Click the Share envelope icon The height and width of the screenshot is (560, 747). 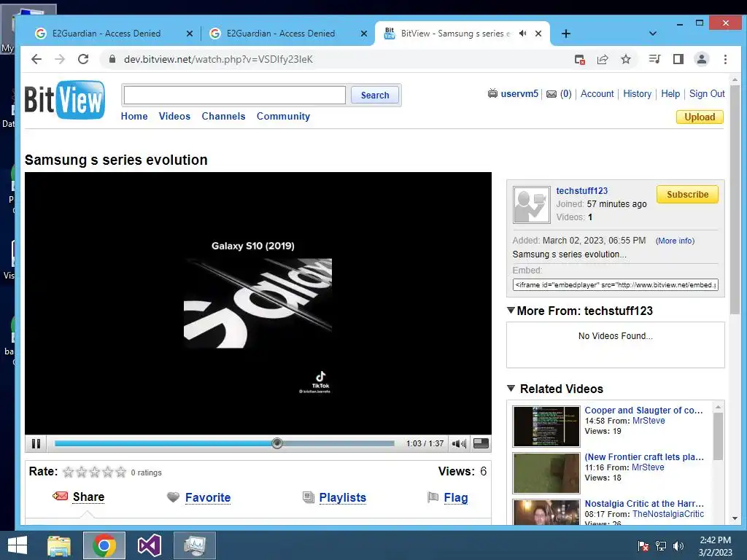(60, 496)
